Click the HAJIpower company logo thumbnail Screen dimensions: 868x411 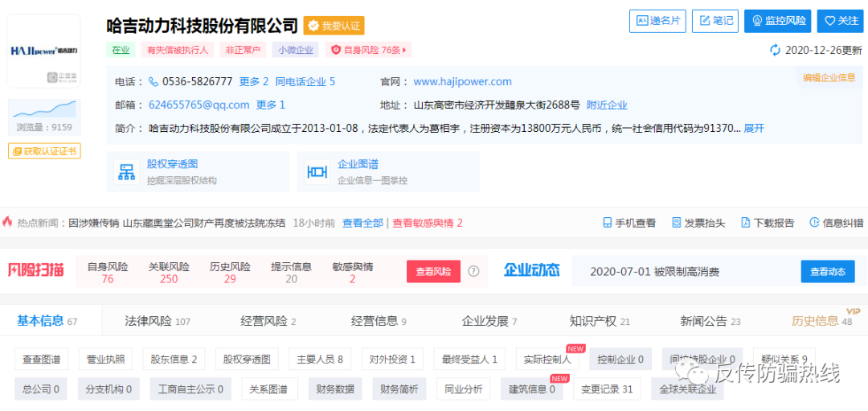pyautogui.click(x=43, y=51)
